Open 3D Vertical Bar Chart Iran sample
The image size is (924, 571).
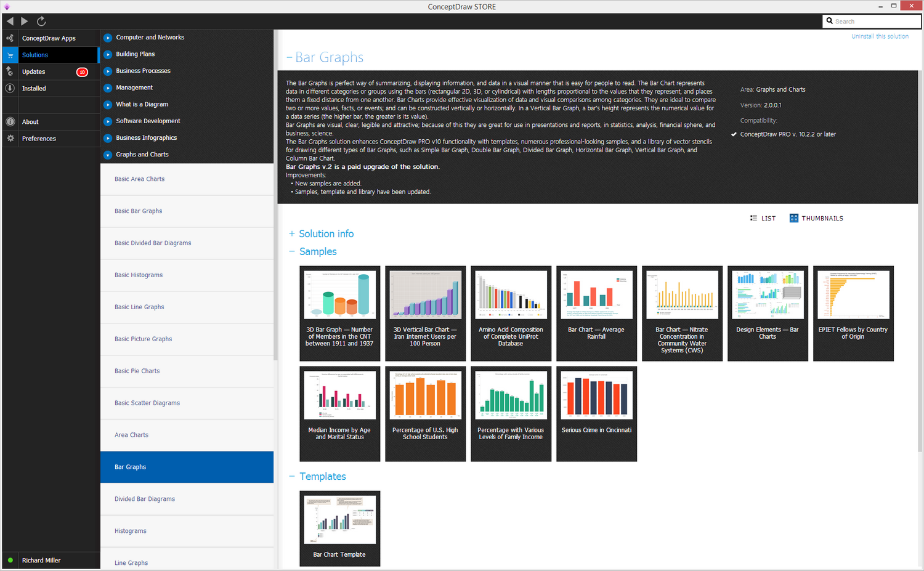coord(425,314)
